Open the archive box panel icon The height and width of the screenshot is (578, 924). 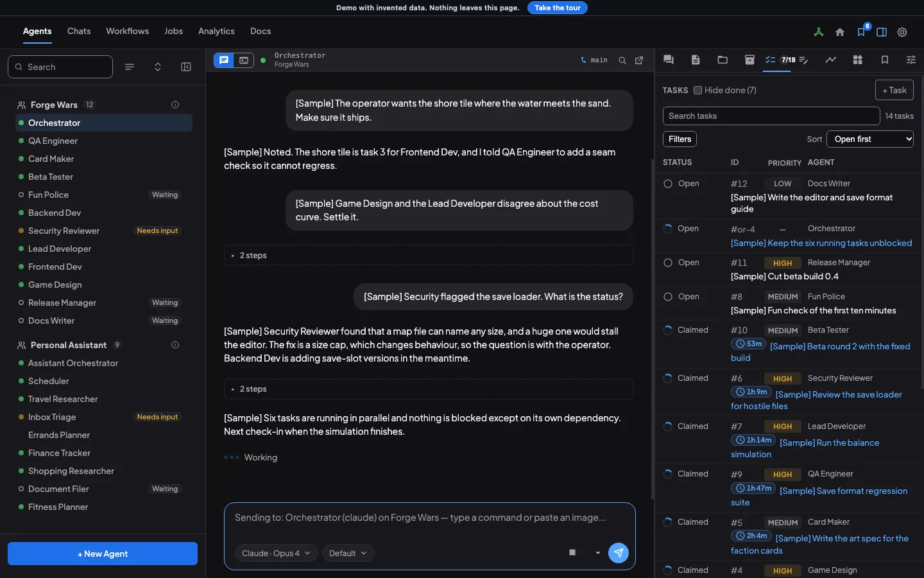[749, 60]
